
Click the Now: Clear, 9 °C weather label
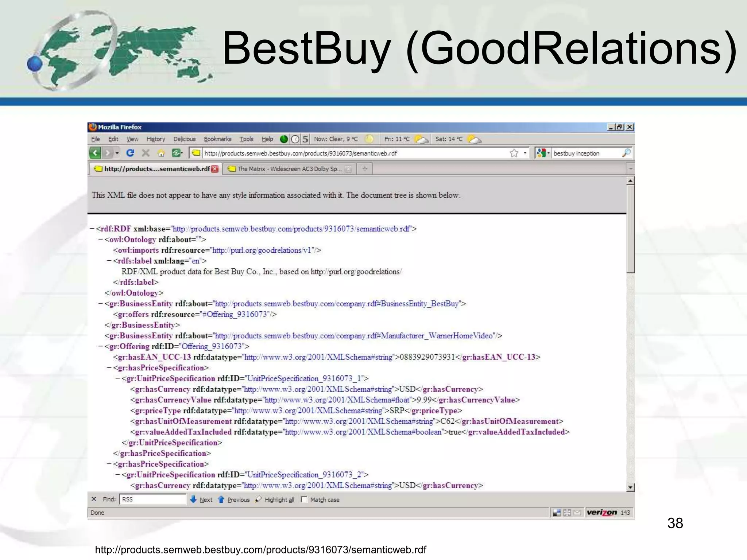pos(336,139)
